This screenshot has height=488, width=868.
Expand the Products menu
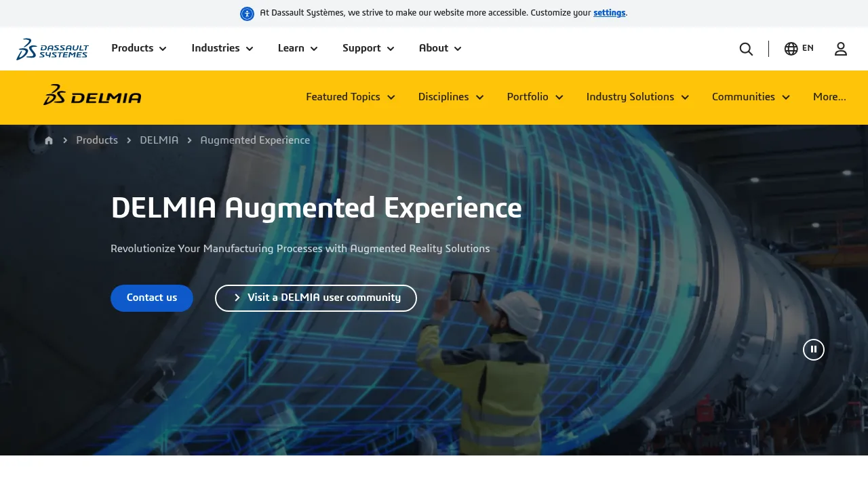point(139,48)
